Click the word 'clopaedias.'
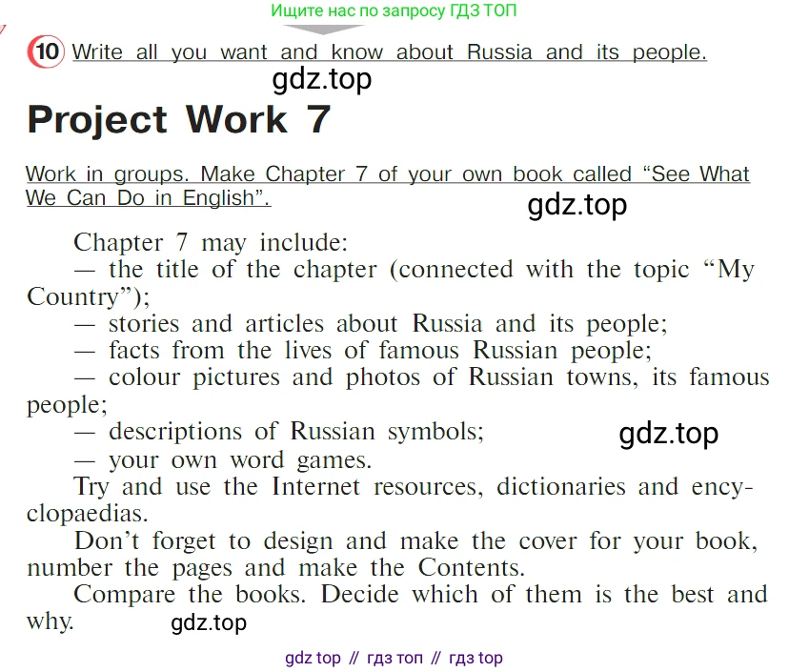The height and width of the screenshot is (672, 789). click(88, 514)
